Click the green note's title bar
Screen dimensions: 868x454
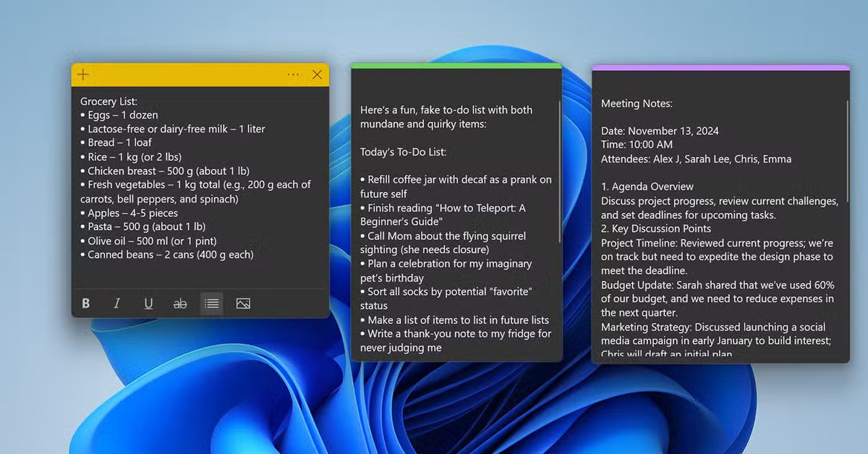pyautogui.click(x=456, y=66)
